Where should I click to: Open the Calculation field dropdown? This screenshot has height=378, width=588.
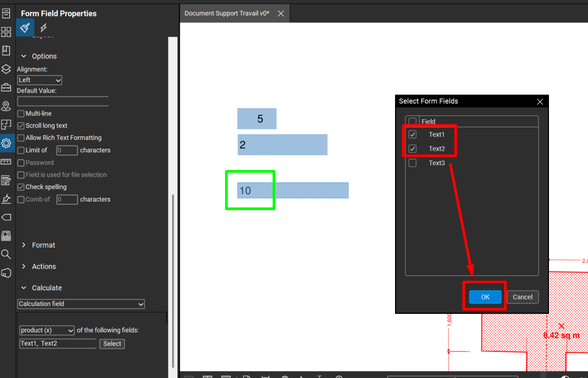tap(81, 304)
